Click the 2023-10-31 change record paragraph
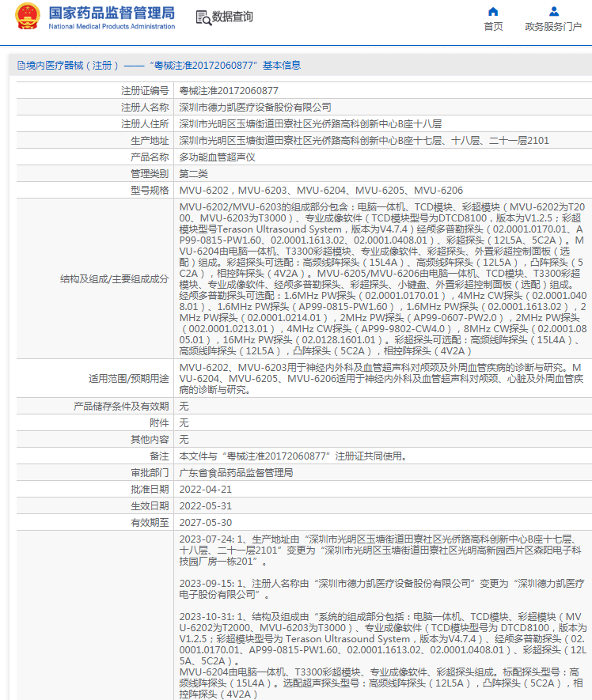The image size is (592, 700). pyautogui.click(x=383, y=656)
